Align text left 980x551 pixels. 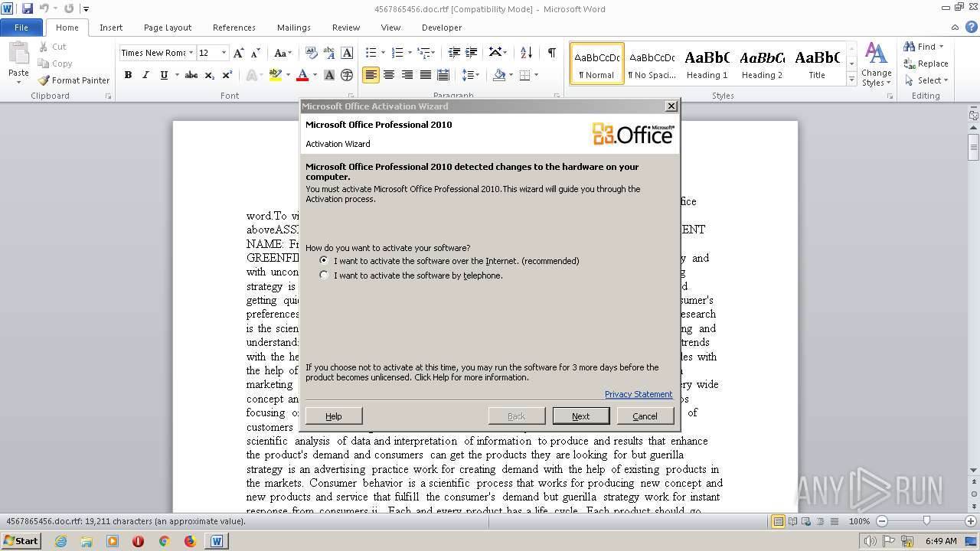(371, 75)
